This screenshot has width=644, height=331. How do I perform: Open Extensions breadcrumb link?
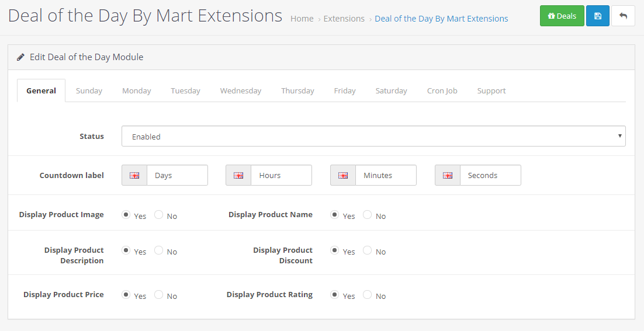(x=344, y=19)
